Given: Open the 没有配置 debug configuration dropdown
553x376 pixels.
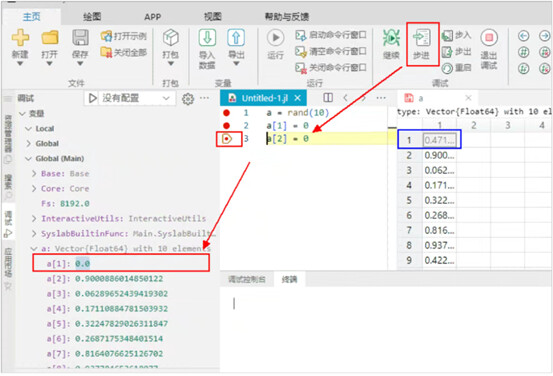Looking at the screenshot, I should [x=136, y=98].
